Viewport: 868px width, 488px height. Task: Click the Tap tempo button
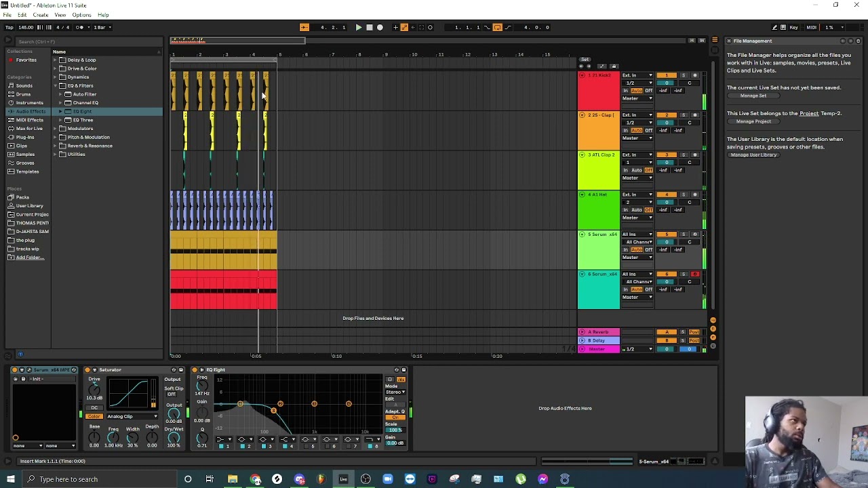pyautogui.click(x=8, y=27)
